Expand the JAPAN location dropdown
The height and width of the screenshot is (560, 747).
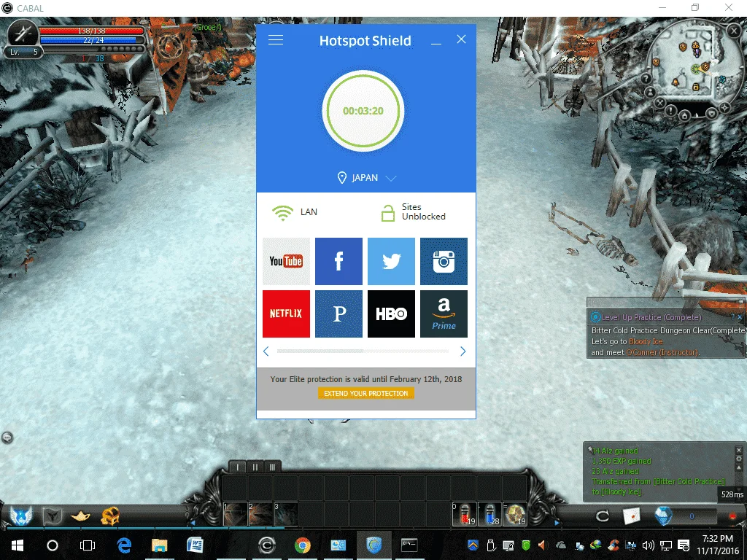point(391,178)
